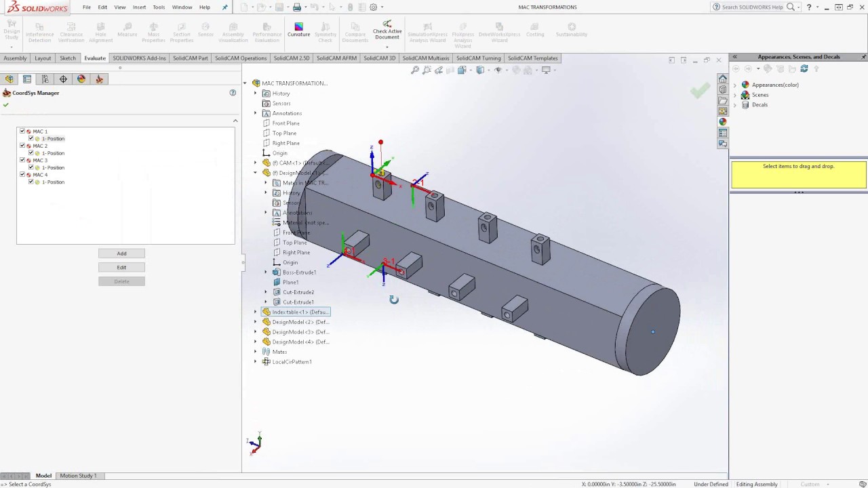868x488 pixels.
Task: Expand the Decals folder
Action: [x=735, y=105]
